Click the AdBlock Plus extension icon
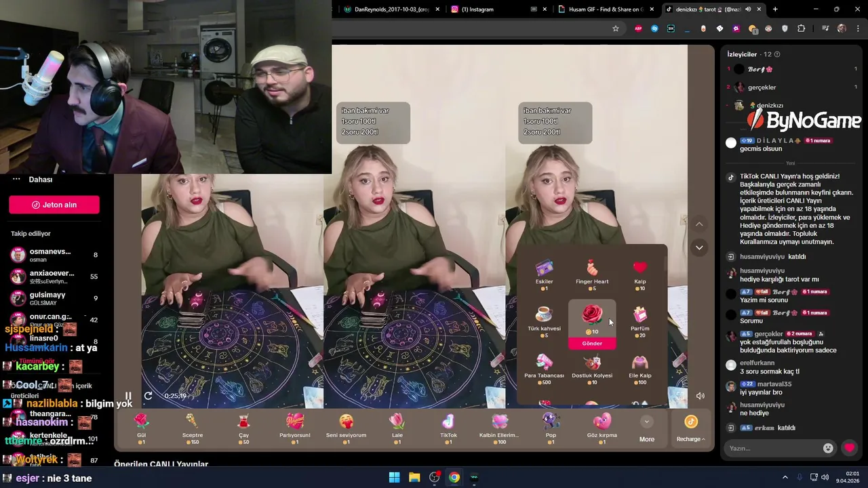 pyautogui.click(x=638, y=28)
